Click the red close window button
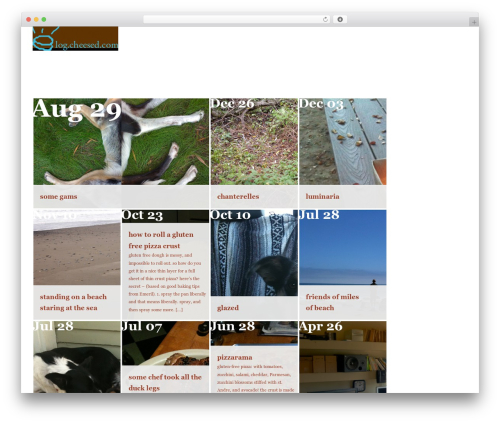The width and height of the screenshot is (500, 423). point(29,19)
